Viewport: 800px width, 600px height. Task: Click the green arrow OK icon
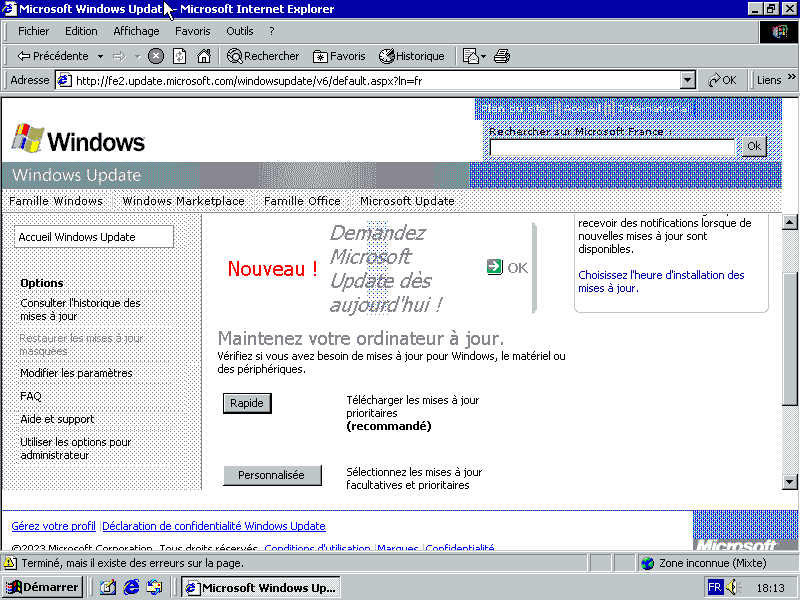pos(494,267)
